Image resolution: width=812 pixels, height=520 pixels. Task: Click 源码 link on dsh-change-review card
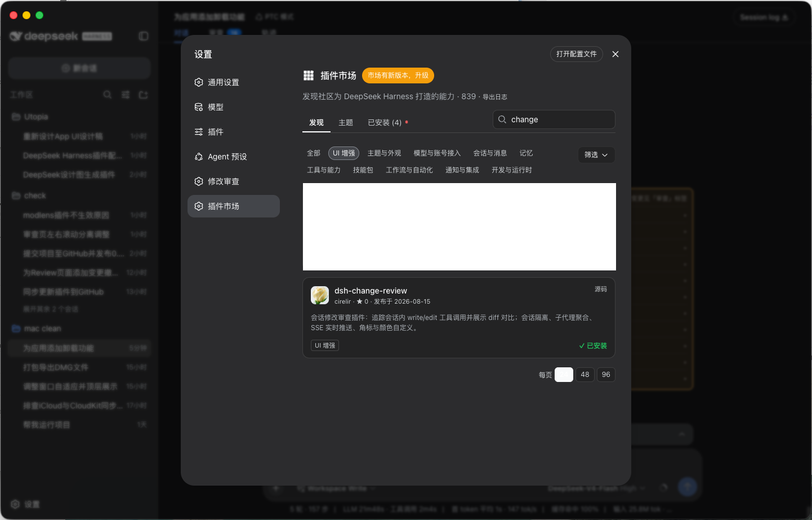[x=601, y=289]
